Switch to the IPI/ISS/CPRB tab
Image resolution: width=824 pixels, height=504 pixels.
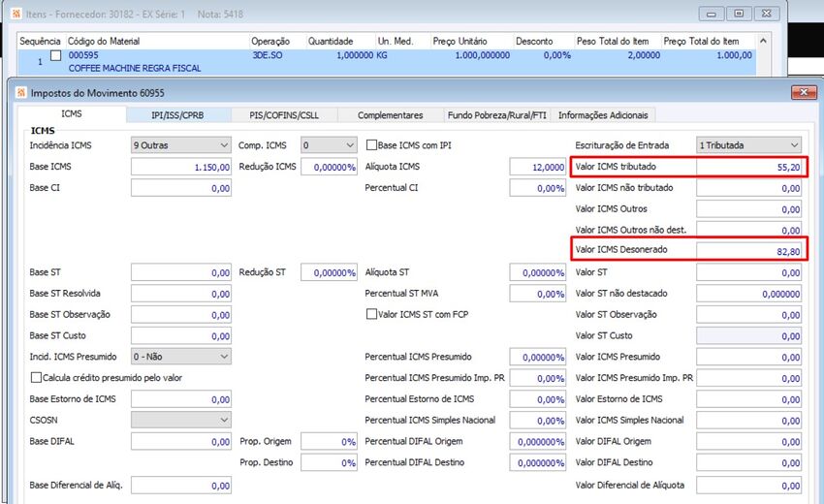coord(177,115)
